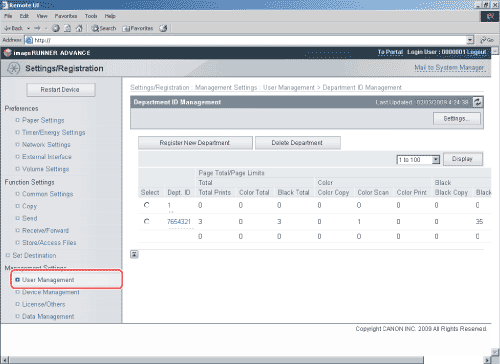Image resolution: width=500 pixels, height=364 pixels.
Task: Click the Stop loading toolbar icon
Action: point(56,28)
